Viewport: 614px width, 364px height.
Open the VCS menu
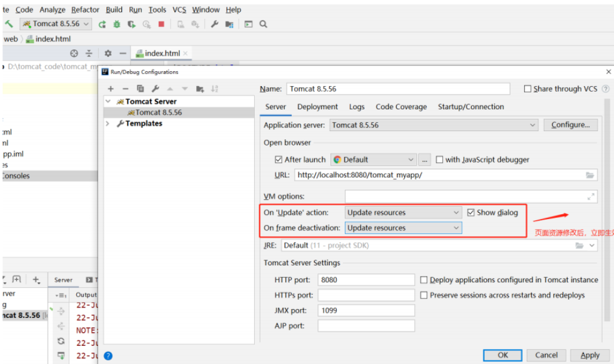tap(179, 10)
